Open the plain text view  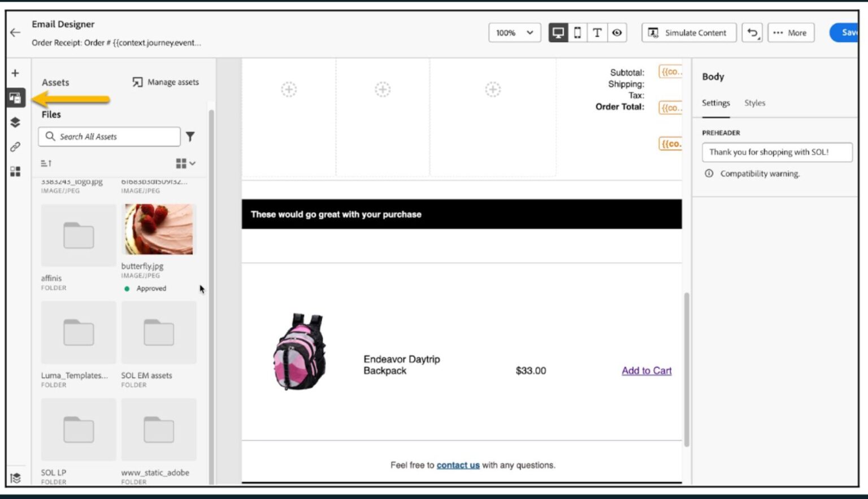[x=597, y=32]
